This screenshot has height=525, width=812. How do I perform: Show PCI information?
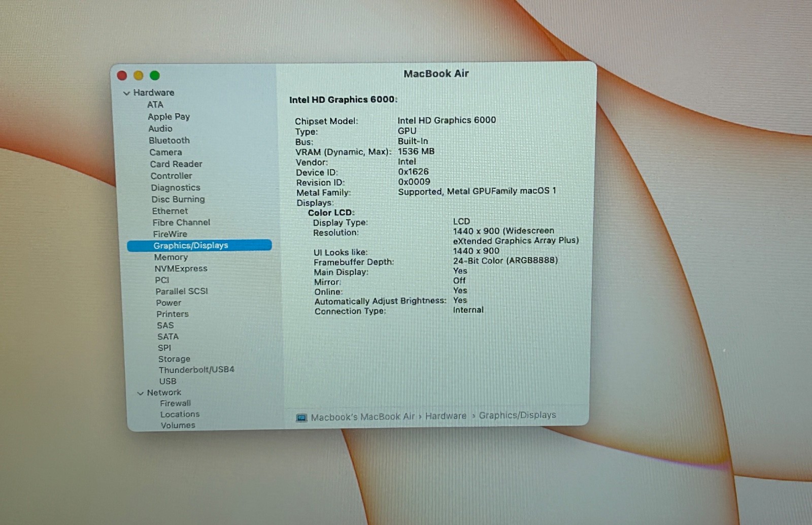(x=162, y=280)
